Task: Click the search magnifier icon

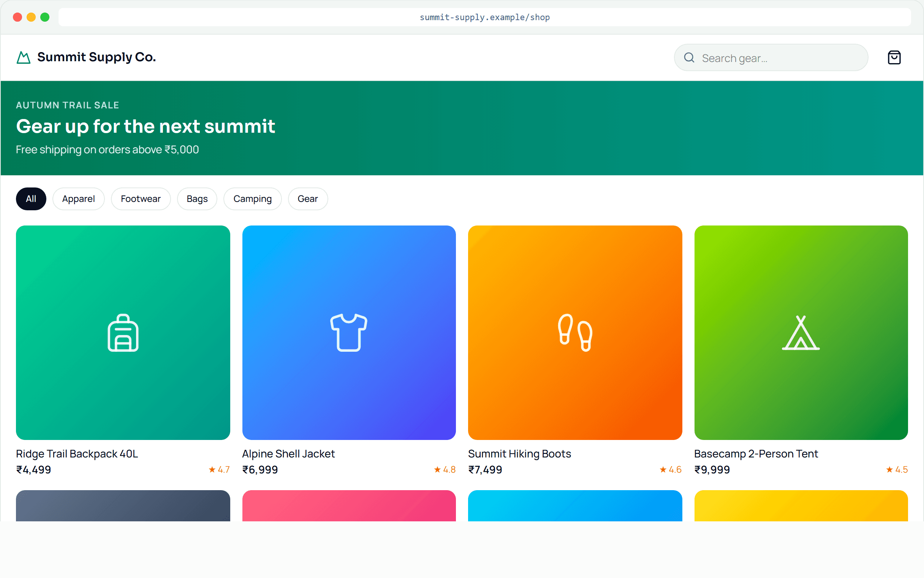Action: (689, 58)
